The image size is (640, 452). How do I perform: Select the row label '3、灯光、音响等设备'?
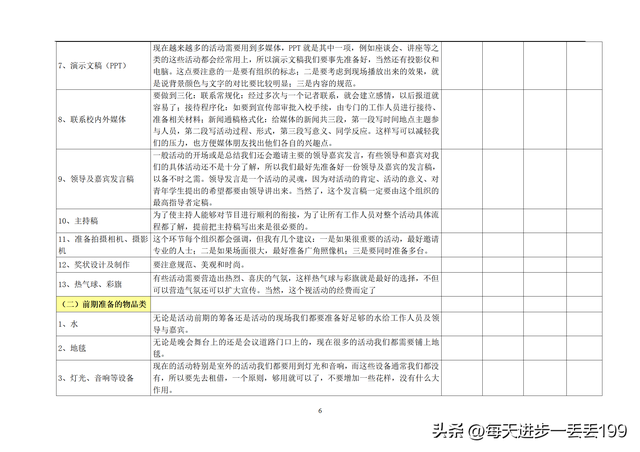96,378
